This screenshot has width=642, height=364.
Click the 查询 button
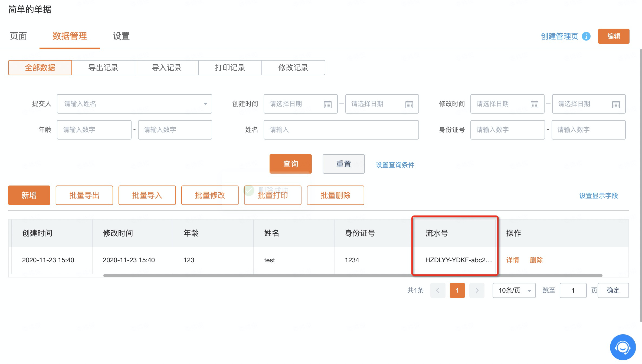[290, 164]
